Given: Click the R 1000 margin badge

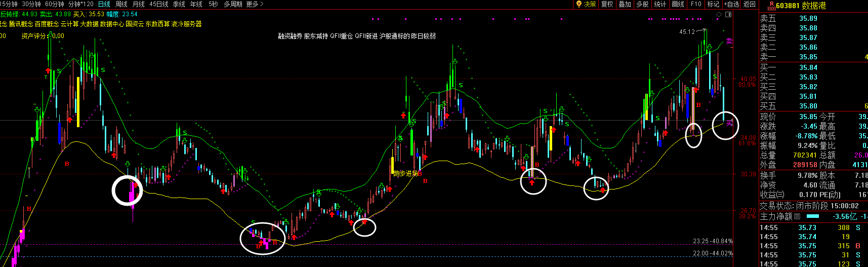Looking at the screenshot, I should [x=771, y=6].
